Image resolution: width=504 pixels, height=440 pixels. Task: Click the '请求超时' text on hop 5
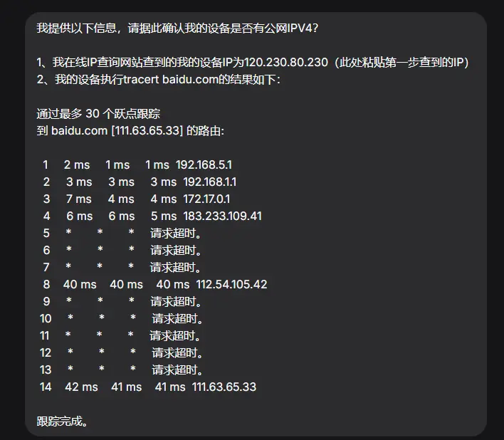176,233
